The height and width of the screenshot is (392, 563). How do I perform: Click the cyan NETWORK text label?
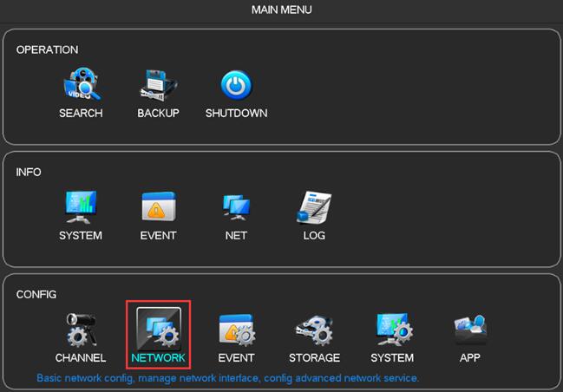point(158,358)
